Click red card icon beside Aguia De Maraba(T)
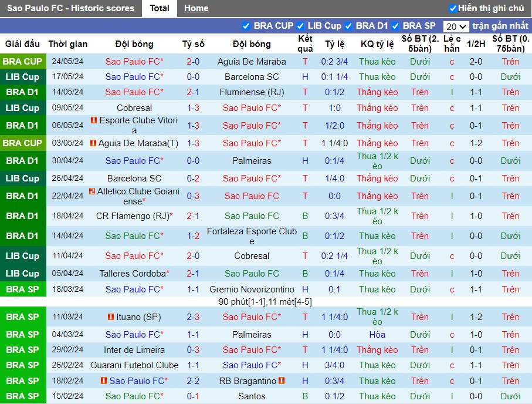The height and width of the screenshot is (404, 532). (x=93, y=143)
